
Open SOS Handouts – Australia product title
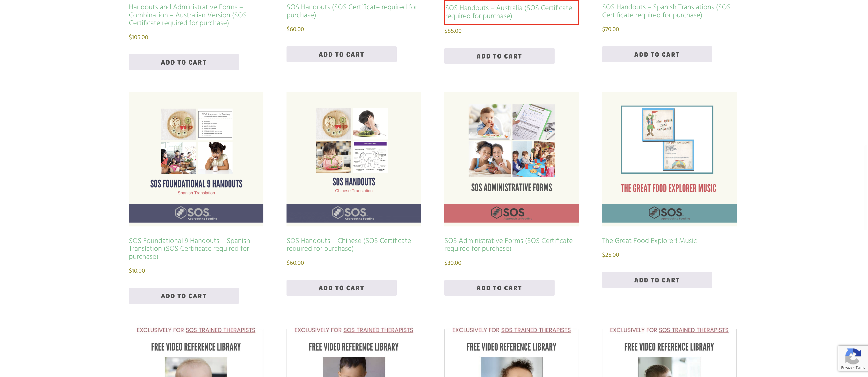click(508, 12)
